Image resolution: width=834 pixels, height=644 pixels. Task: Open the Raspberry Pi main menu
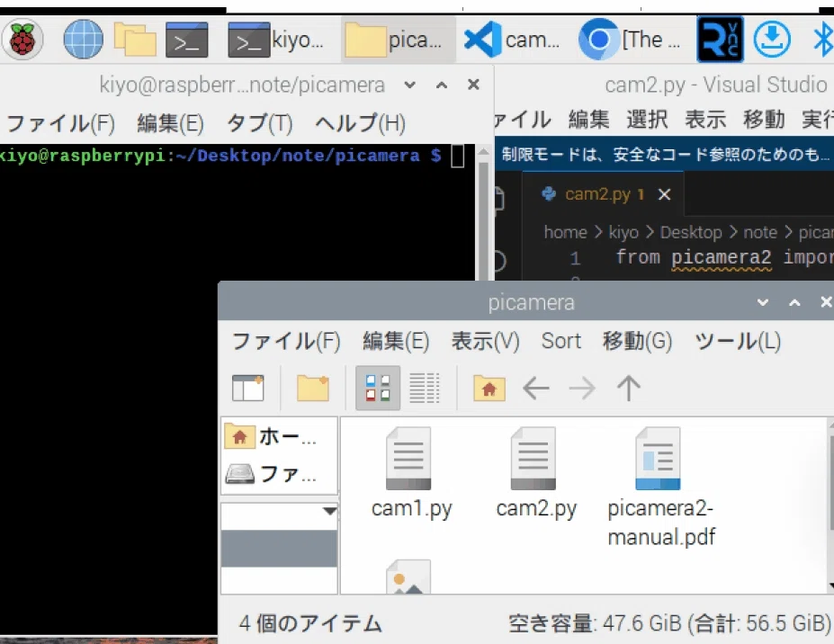click(22, 40)
